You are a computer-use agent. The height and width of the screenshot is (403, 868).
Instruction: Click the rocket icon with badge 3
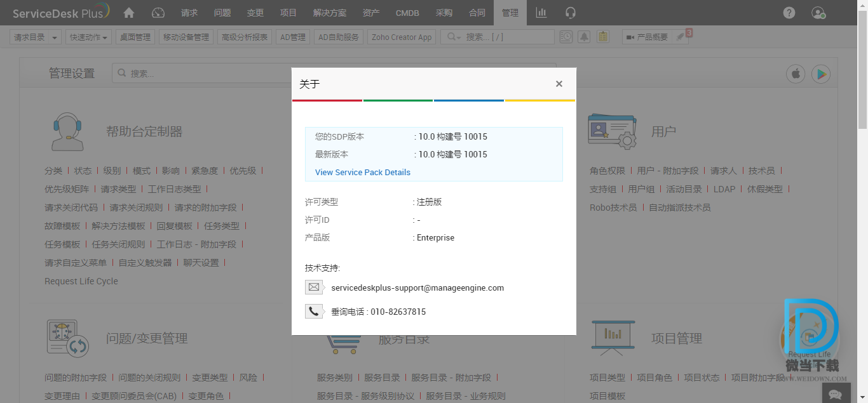click(682, 36)
